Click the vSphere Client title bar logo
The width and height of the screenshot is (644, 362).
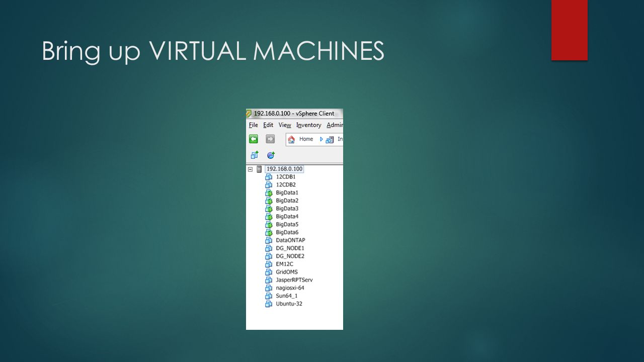[x=249, y=114]
